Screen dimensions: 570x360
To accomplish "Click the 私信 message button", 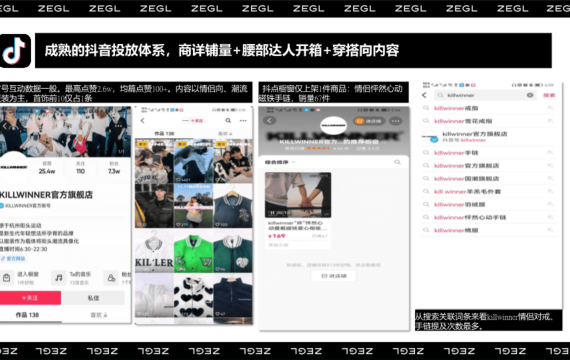I will (x=93, y=298).
